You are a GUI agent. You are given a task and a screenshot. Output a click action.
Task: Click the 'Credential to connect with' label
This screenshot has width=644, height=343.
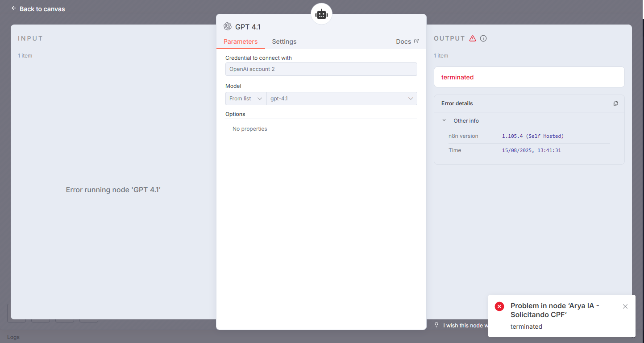pos(258,58)
